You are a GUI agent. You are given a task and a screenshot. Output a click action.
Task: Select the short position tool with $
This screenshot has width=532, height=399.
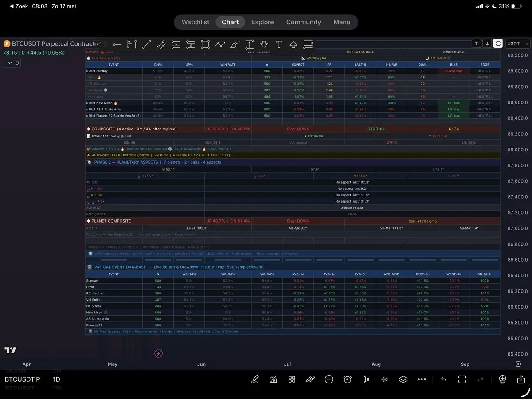(x=190, y=44)
